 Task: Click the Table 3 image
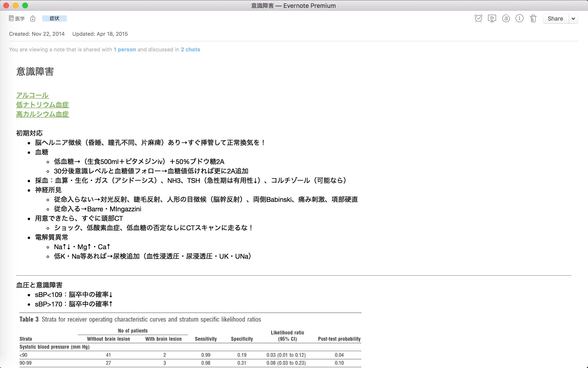tap(190, 341)
